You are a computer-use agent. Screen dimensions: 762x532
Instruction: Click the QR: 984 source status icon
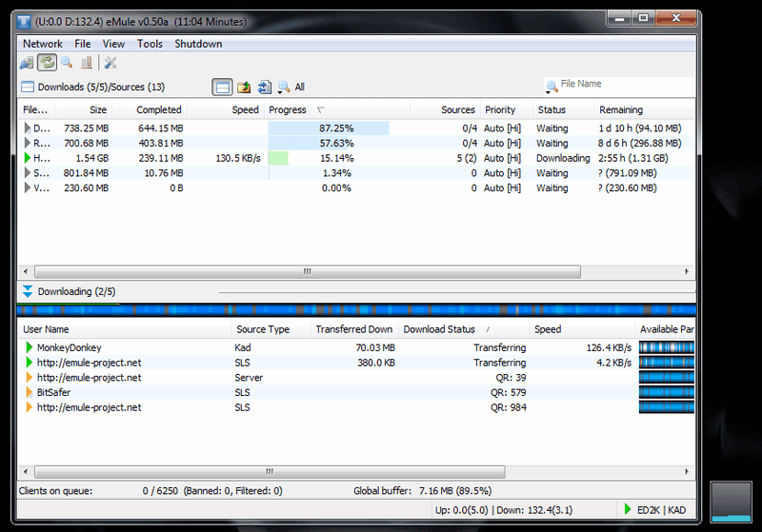(x=30, y=407)
